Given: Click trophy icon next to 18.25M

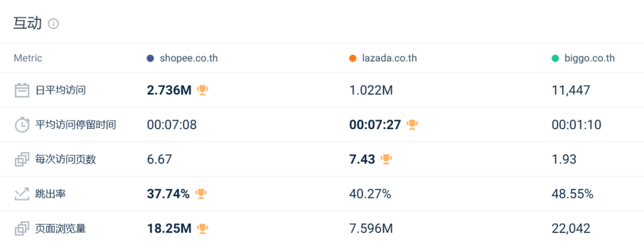Looking at the screenshot, I should [x=203, y=228].
